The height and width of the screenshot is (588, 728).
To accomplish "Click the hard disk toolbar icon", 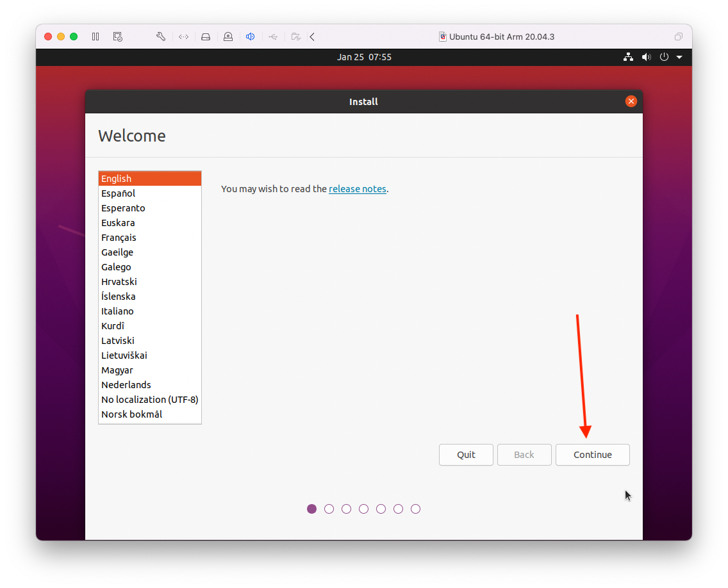I will pyautogui.click(x=206, y=37).
